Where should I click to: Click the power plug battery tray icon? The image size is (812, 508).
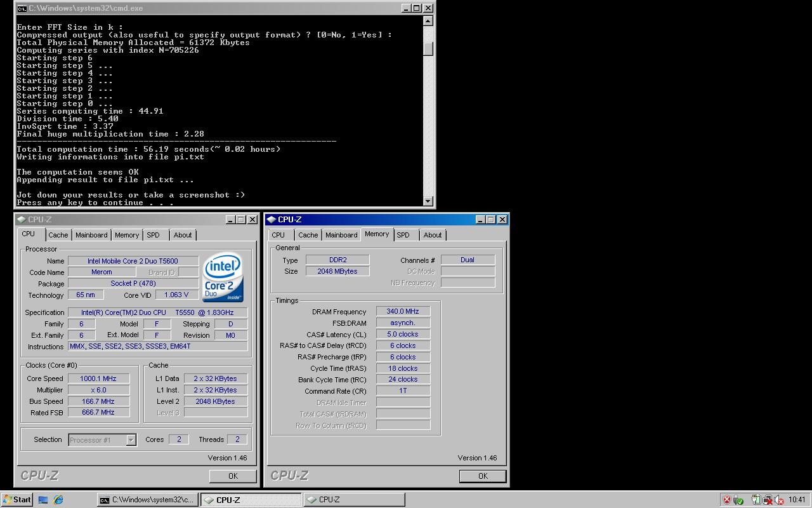[x=756, y=500]
